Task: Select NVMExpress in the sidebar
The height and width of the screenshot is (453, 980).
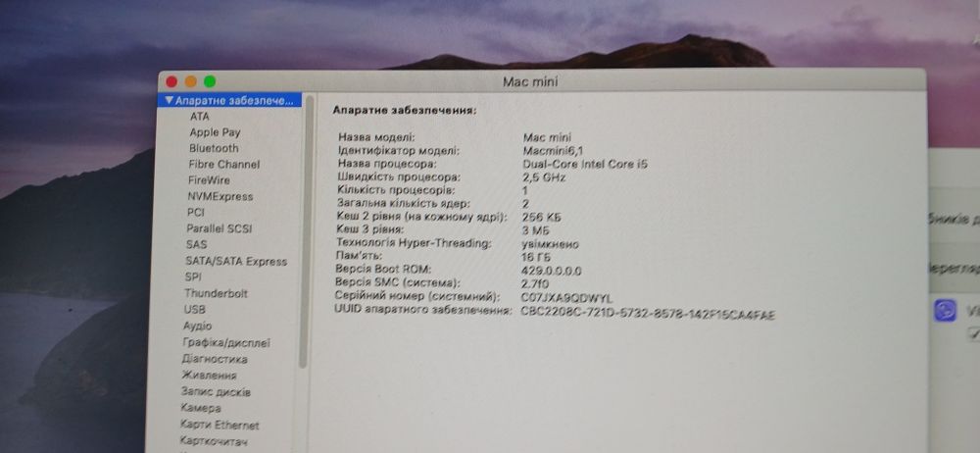Action: tap(220, 196)
